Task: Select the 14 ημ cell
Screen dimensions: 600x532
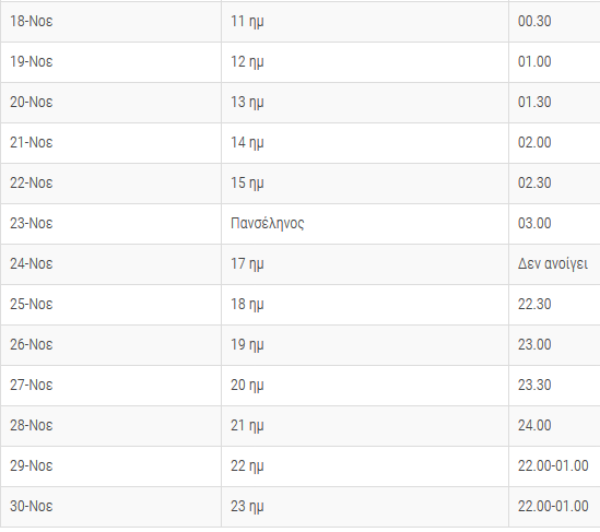Action: [x=365, y=143]
